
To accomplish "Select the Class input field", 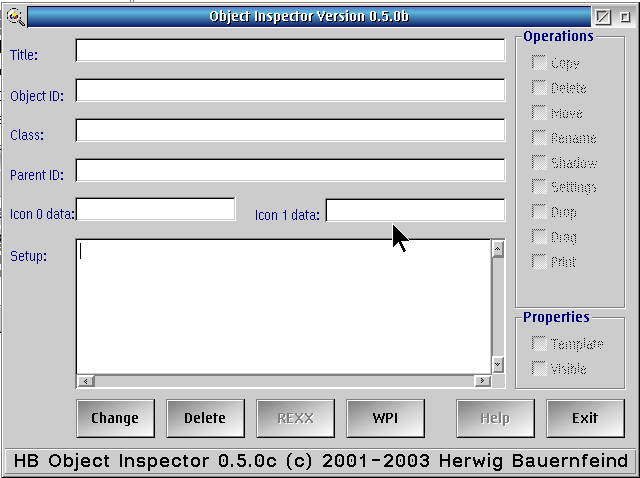I will (290, 131).
